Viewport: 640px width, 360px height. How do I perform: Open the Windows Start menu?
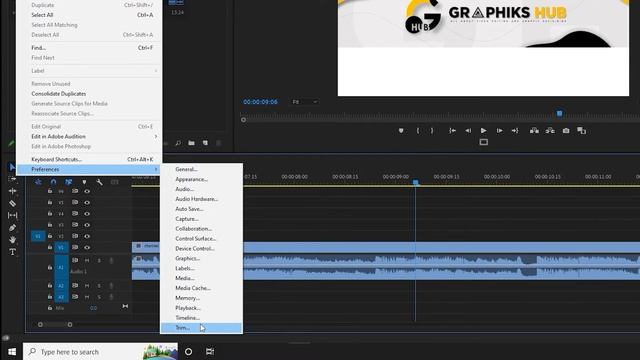click(x=12, y=351)
